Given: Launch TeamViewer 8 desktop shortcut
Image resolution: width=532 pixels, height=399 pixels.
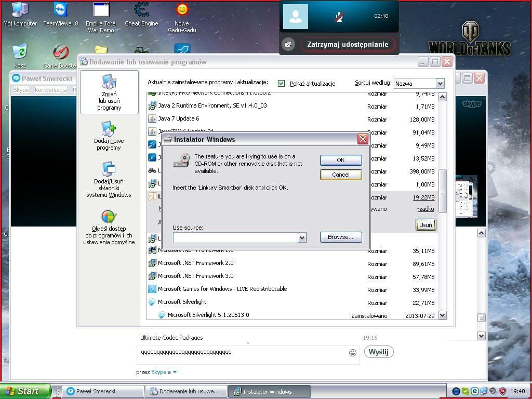Looking at the screenshot, I should [x=60, y=14].
